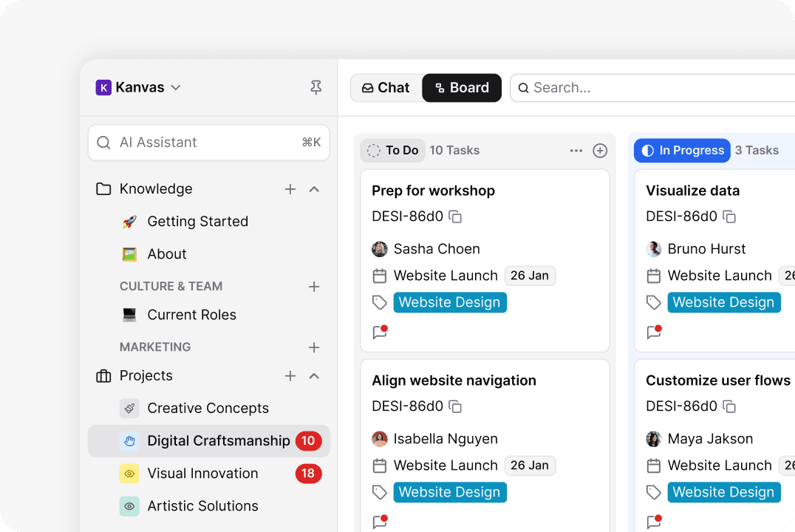Viewport: 795px width, 532px height.
Task: Click the Website Design tag on Prep for workshop
Action: click(x=450, y=302)
